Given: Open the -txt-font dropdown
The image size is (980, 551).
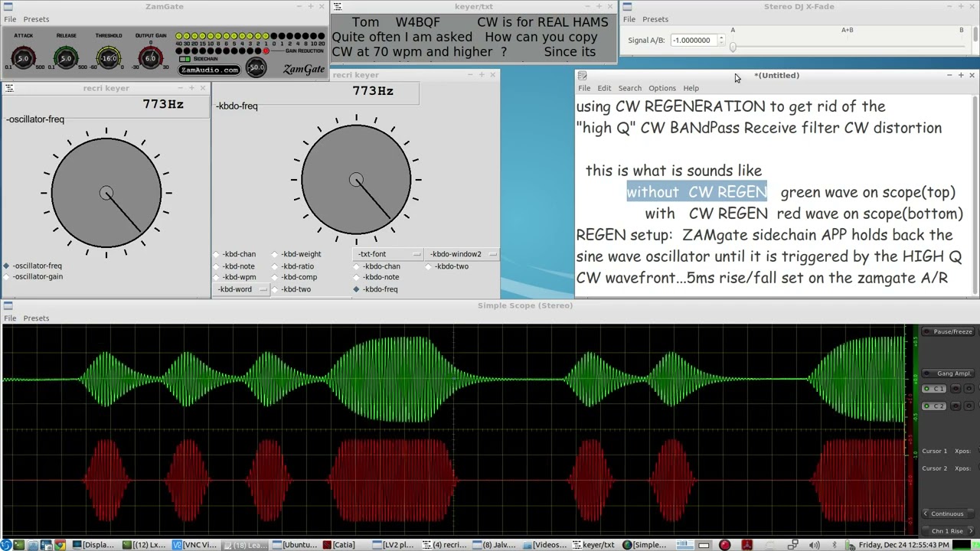Looking at the screenshot, I should (388, 254).
